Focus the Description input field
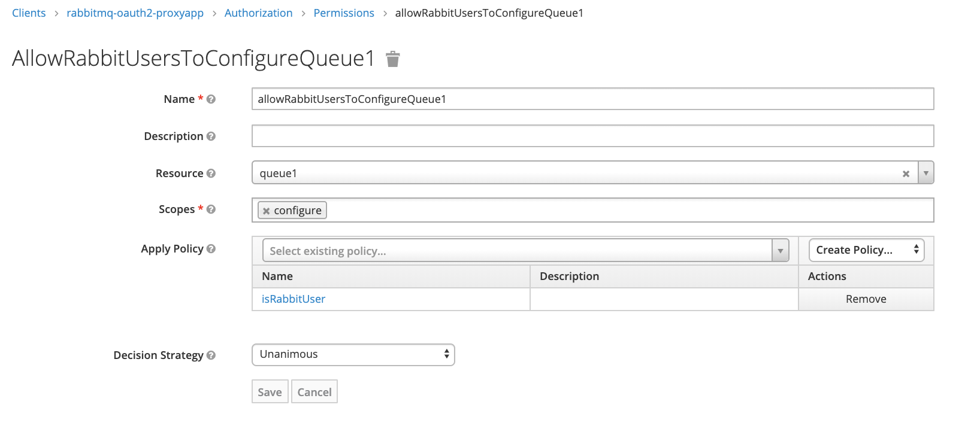980x438 pixels. click(x=592, y=136)
